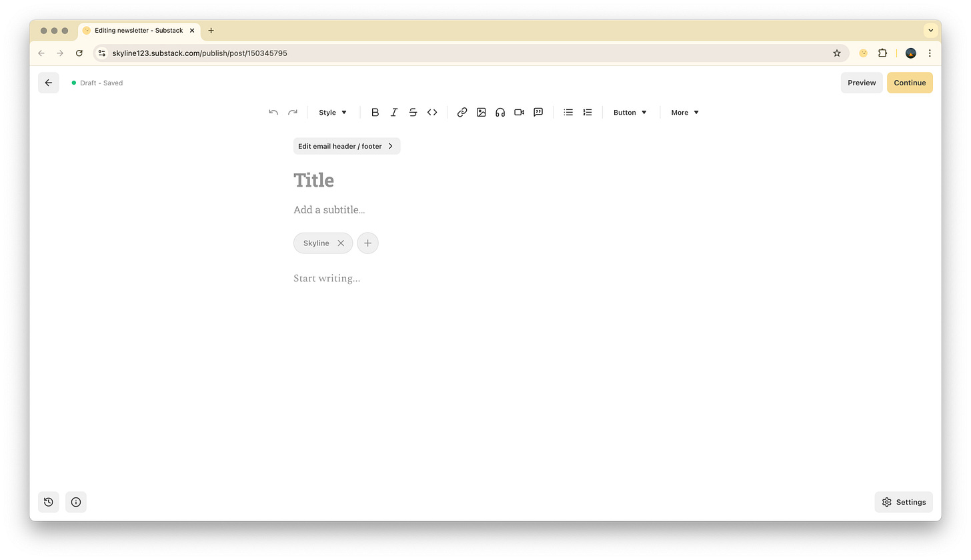
Task: Open post Settings
Action: pyautogui.click(x=904, y=502)
